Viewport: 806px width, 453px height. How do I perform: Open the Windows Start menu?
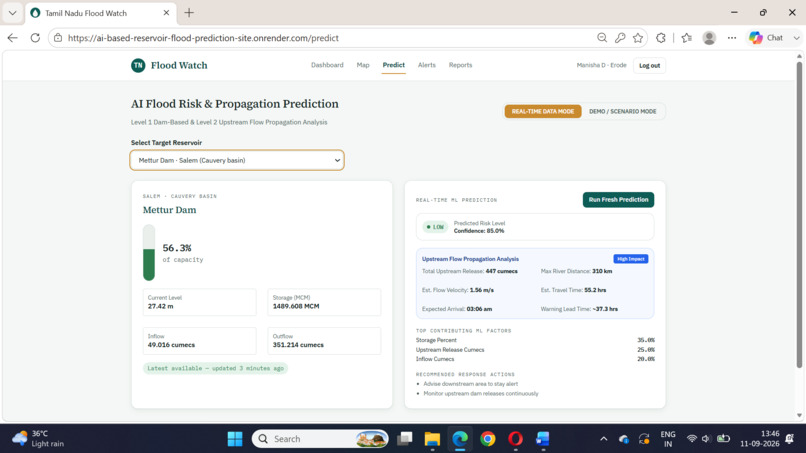(235, 439)
